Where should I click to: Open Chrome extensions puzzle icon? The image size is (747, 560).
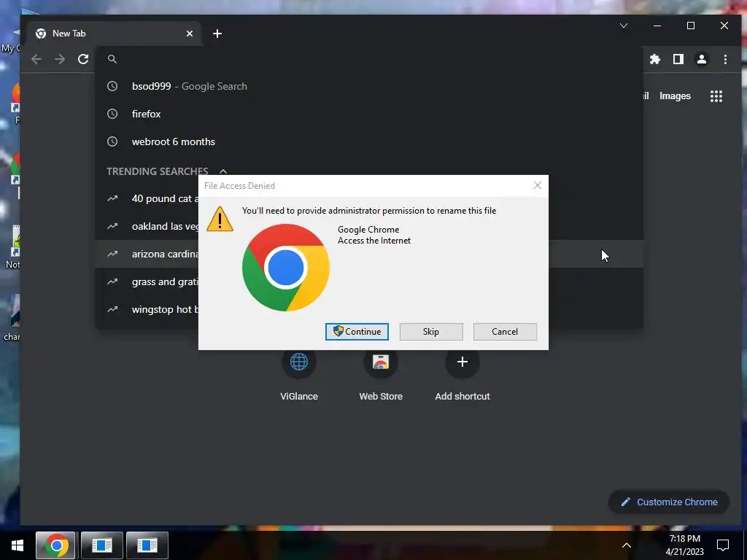click(655, 59)
